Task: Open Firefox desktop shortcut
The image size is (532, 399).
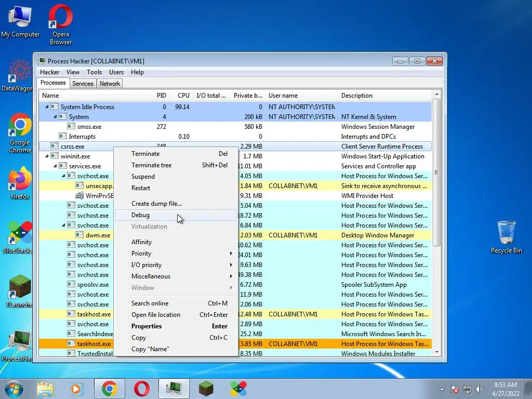Action: pyautogui.click(x=20, y=182)
